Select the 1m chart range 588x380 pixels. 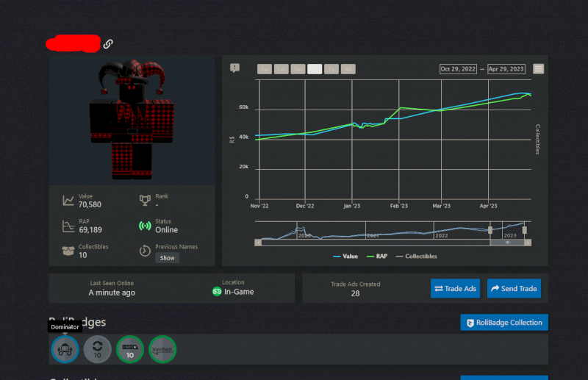tap(282, 69)
